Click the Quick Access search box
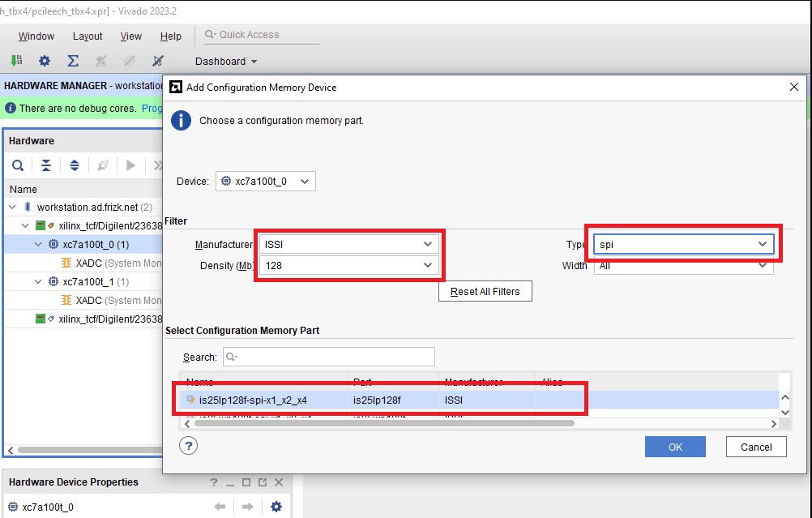812x518 pixels. [261, 35]
